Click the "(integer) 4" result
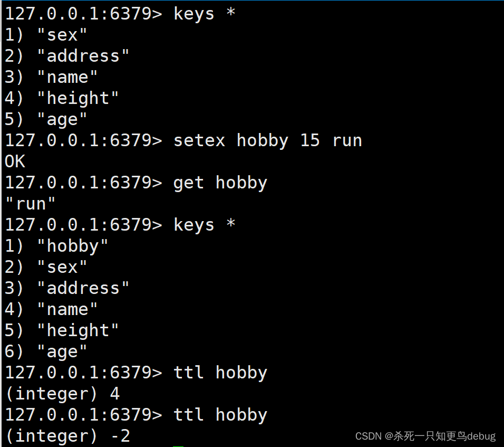This screenshot has width=504, height=447. point(62,394)
